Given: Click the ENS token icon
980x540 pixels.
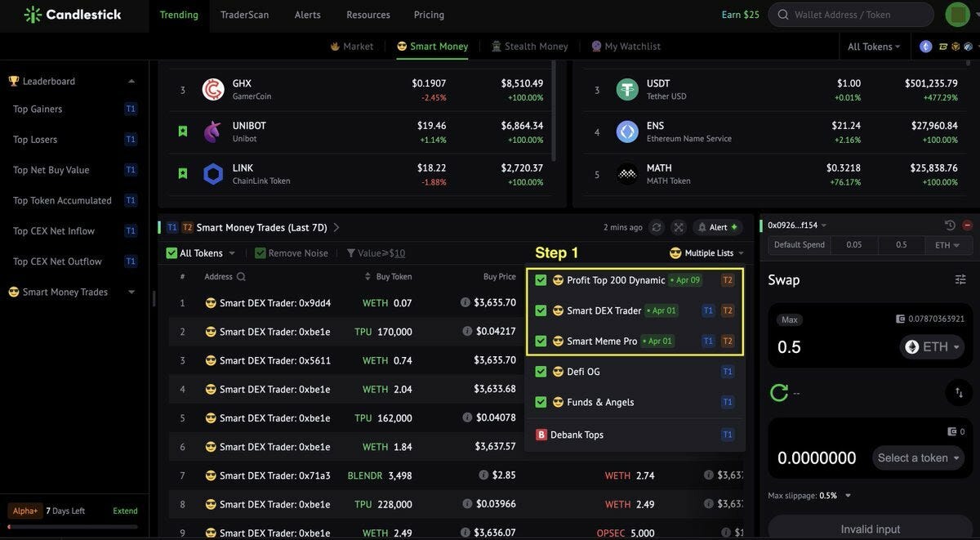Looking at the screenshot, I should pyautogui.click(x=627, y=132).
